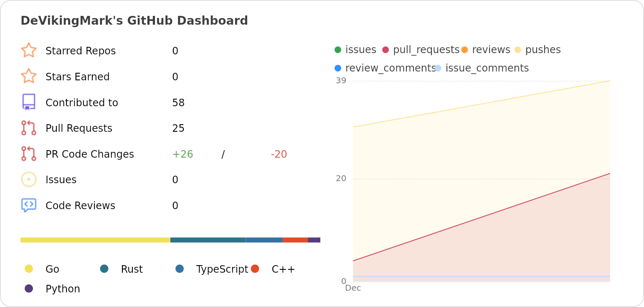Toggle the pull_requests legend dot
The height and width of the screenshot is (307, 644).
click(385, 50)
